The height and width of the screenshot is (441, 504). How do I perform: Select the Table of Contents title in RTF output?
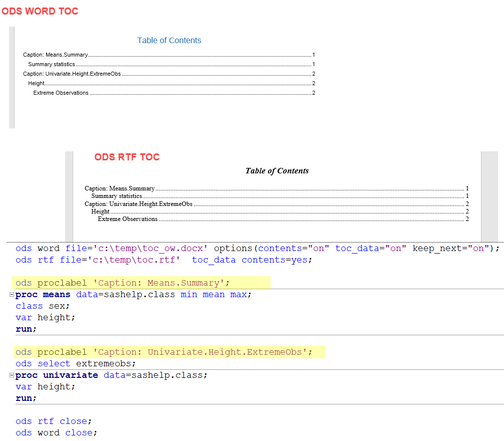coord(277,171)
